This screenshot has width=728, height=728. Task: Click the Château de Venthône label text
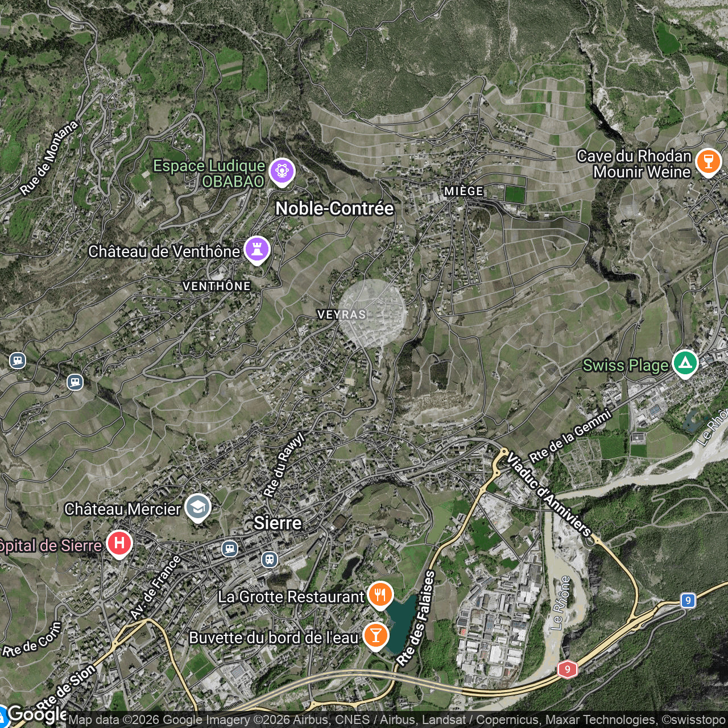coord(164,251)
